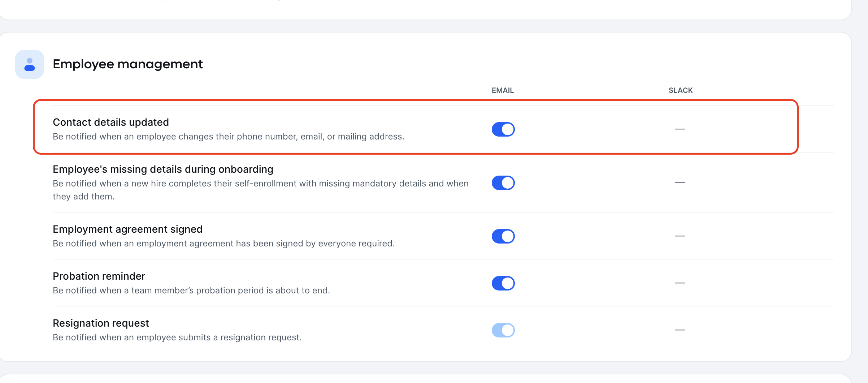Toggle email for Contact details updated
This screenshot has height=383, width=868.
[503, 129]
